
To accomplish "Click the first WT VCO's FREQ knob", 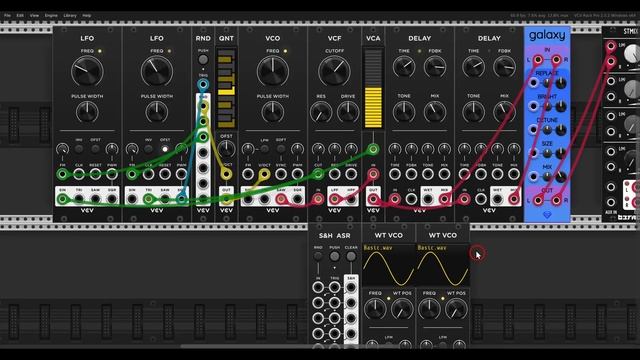I will coord(375,309).
